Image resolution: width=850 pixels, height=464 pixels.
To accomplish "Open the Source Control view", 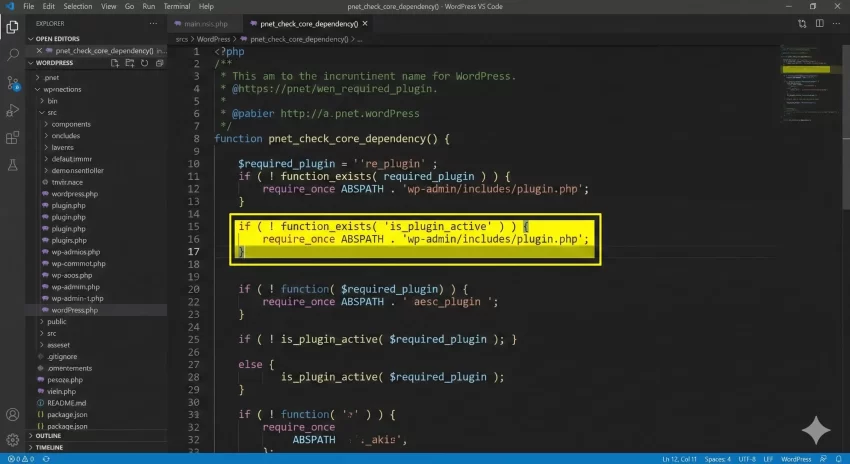I will pyautogui.click(x=12, y=83).
